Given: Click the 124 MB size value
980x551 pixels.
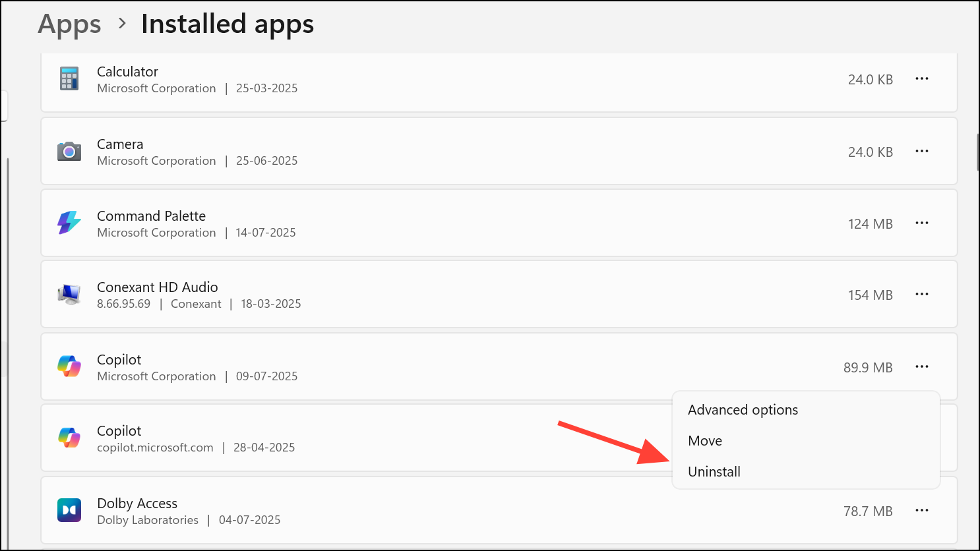Looking at the screenshot, I should 871,224.
